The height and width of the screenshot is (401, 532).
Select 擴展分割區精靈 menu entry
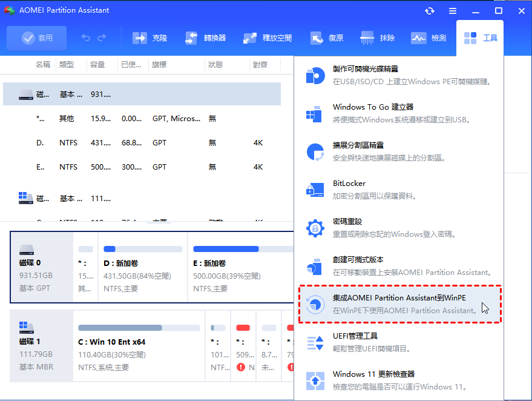[399, 152]
